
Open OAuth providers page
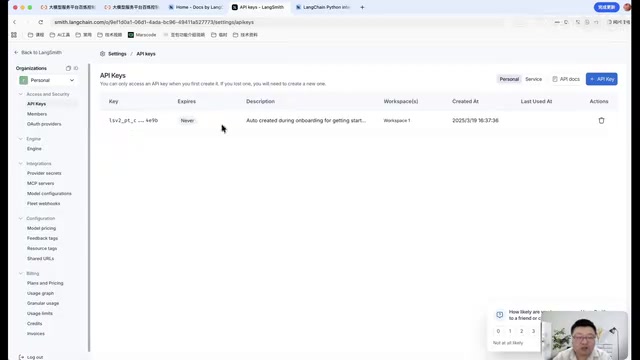(44, 124)
